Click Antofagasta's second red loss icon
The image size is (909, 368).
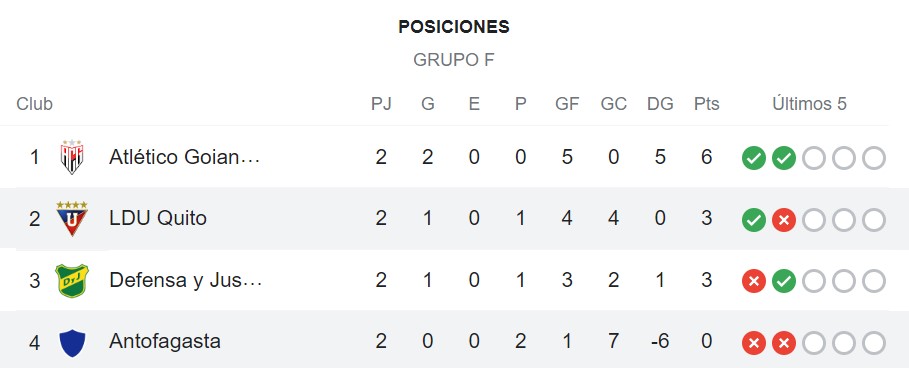[784, 343]
